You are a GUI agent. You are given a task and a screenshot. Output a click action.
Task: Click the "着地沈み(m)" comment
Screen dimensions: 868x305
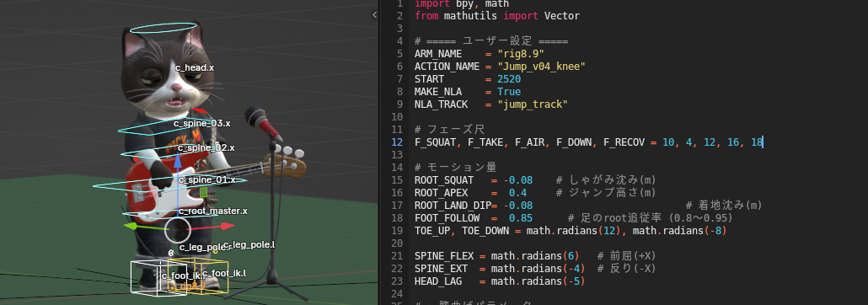pos(724,206)
